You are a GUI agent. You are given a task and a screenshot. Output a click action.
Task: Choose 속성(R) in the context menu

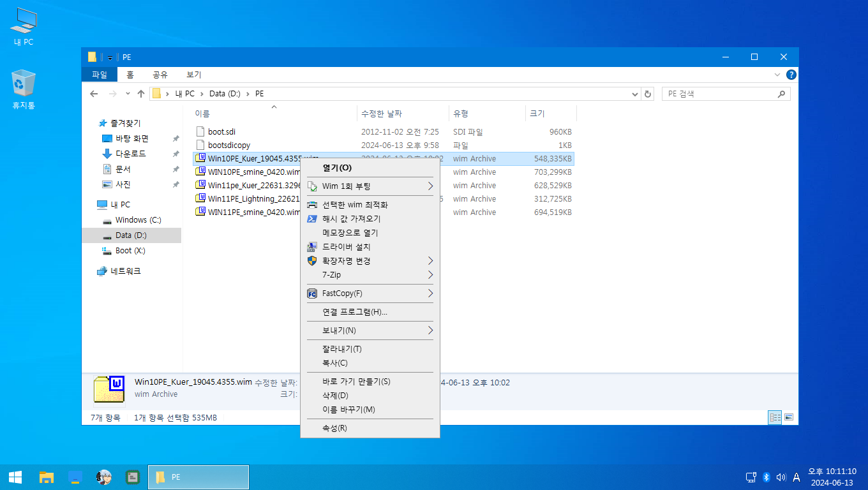pyautogui.click(x=370, y=428)
